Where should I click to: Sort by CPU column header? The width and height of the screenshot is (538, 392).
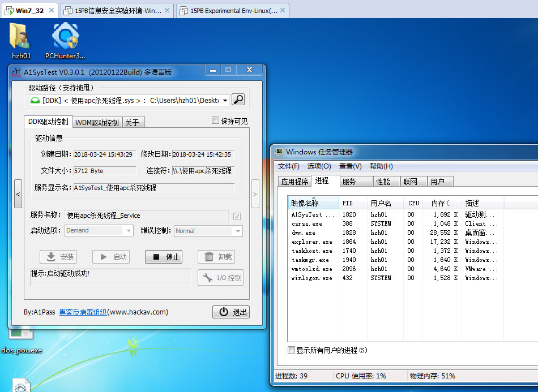click(413, 203)
